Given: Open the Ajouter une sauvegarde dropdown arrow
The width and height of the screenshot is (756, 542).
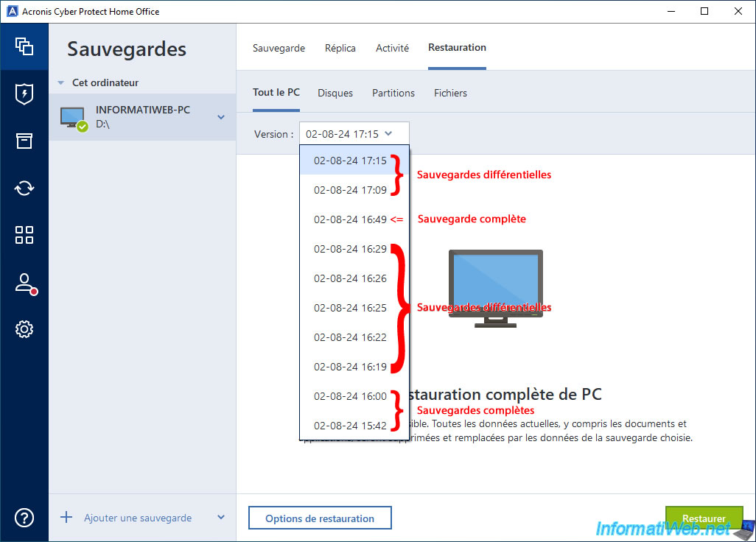Looking at the screenshot, I should coord(221,517).
